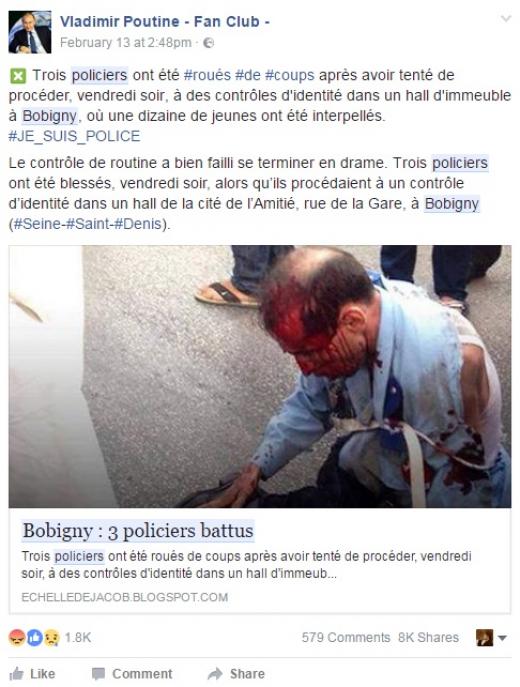Open the 1.8K reactions count
Viewport: 520px width, 687px height.
78,637
